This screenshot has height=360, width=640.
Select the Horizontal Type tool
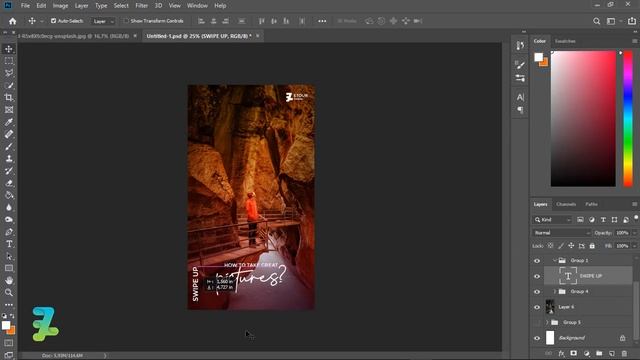9,244
